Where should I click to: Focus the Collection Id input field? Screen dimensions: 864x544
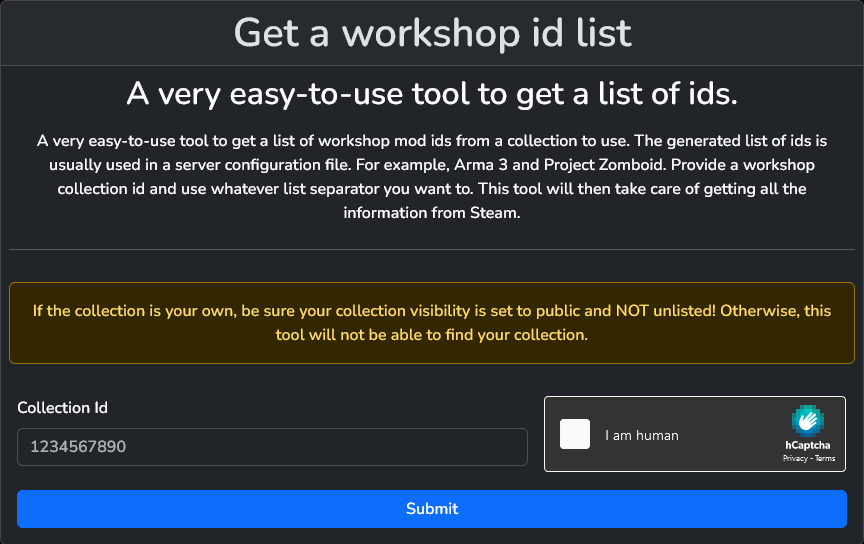272,447
